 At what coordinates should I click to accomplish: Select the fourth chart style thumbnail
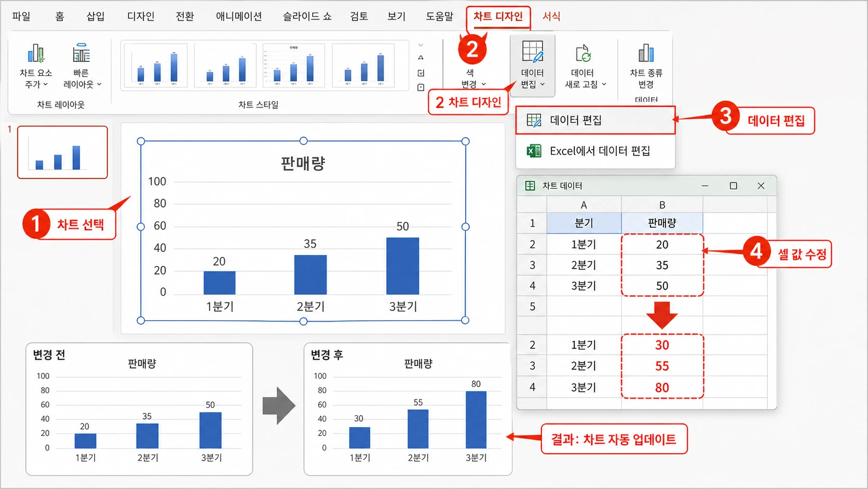click(363, 66)
